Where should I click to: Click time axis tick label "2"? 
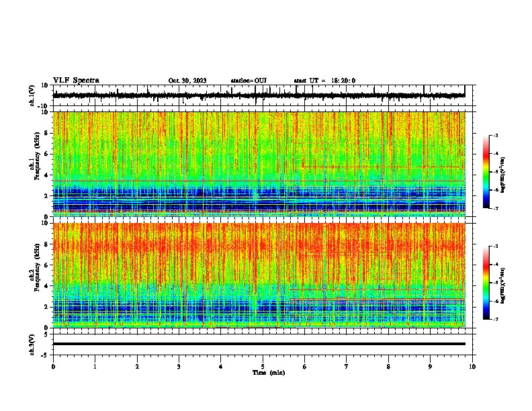(x=137, y=367)
